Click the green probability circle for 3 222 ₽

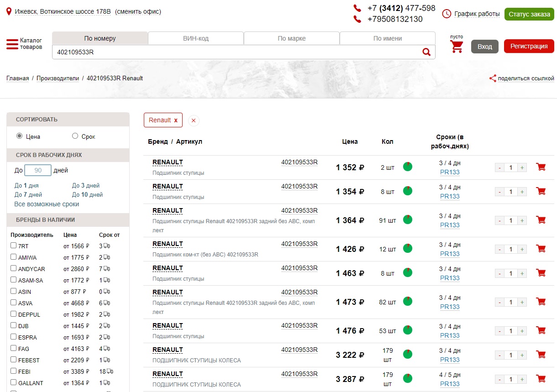pos(408,354)
